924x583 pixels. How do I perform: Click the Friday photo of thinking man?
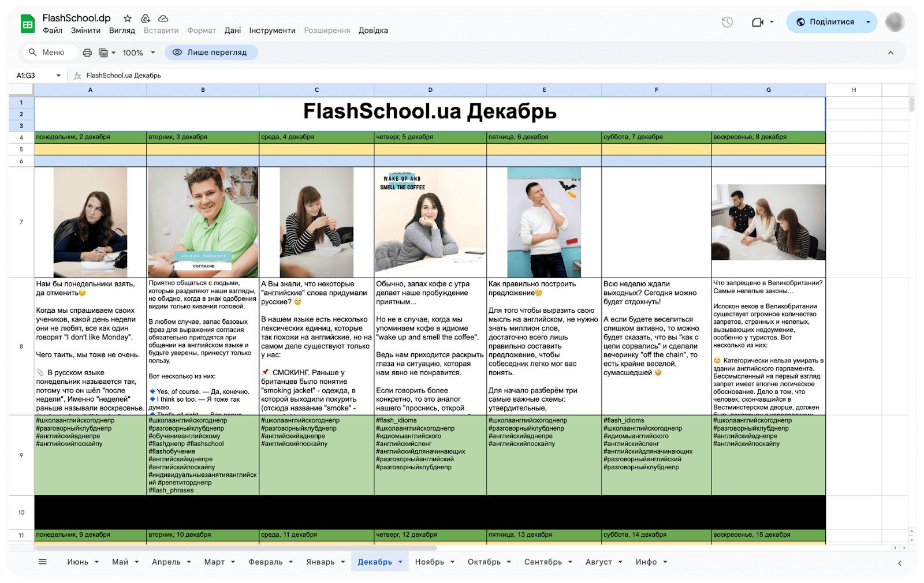tap(544, 222)
